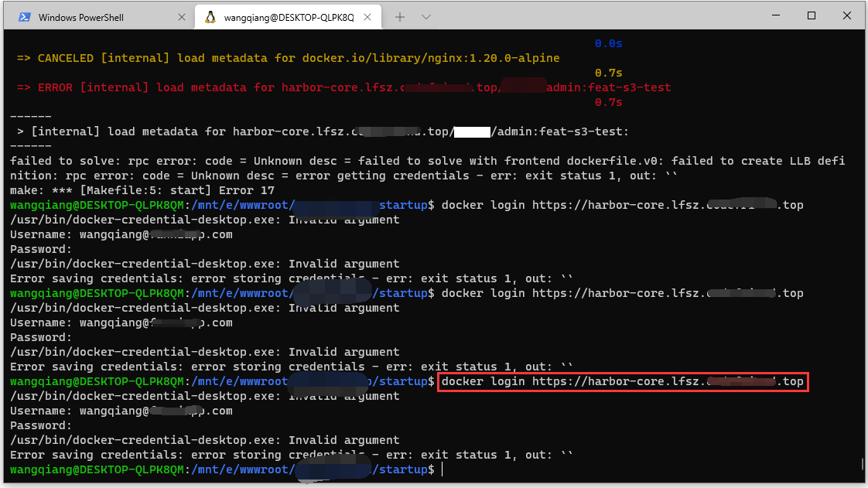Select the wangqiang@DESKTOP-QLPK8Q tab

click(289, 17)
